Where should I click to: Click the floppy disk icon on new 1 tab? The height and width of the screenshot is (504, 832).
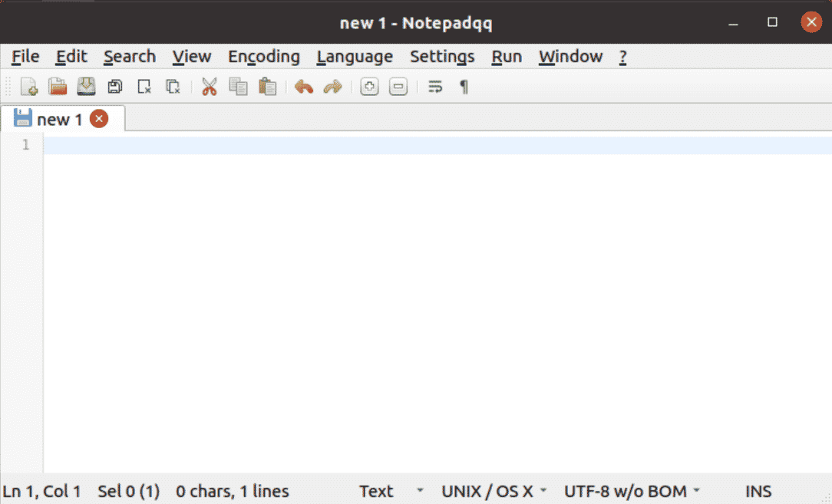(x=22, y=118)
